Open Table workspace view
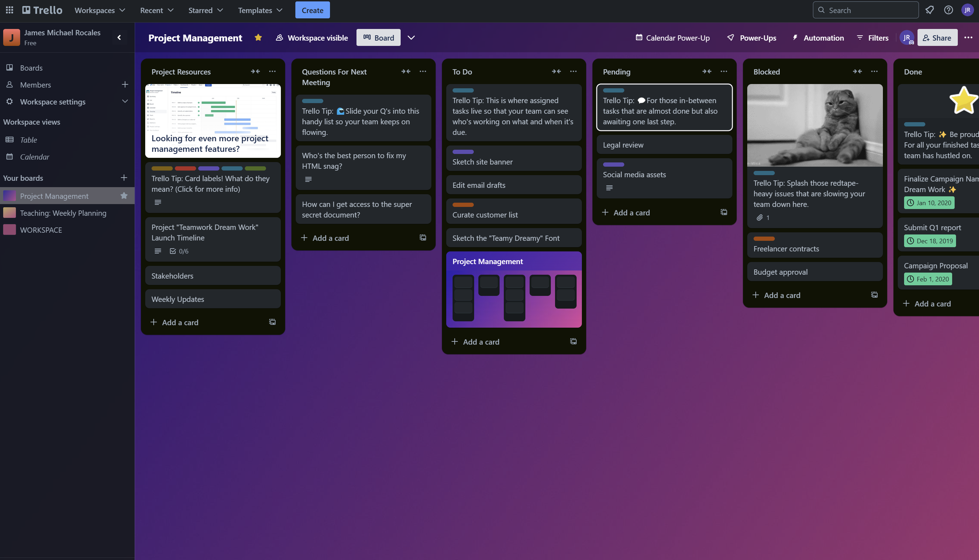This screenshot has width=979, height=560. [29, 139]
